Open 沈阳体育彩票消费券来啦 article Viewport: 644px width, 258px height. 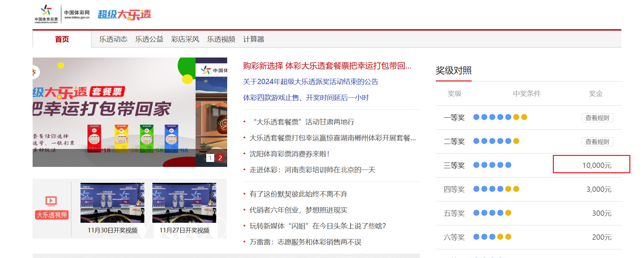coord(289,154)
